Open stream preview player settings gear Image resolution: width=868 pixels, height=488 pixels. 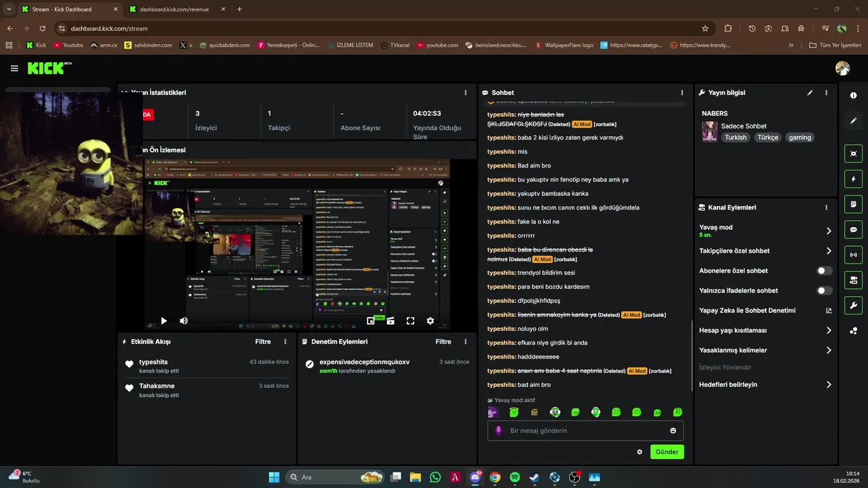tap(430, 321)
